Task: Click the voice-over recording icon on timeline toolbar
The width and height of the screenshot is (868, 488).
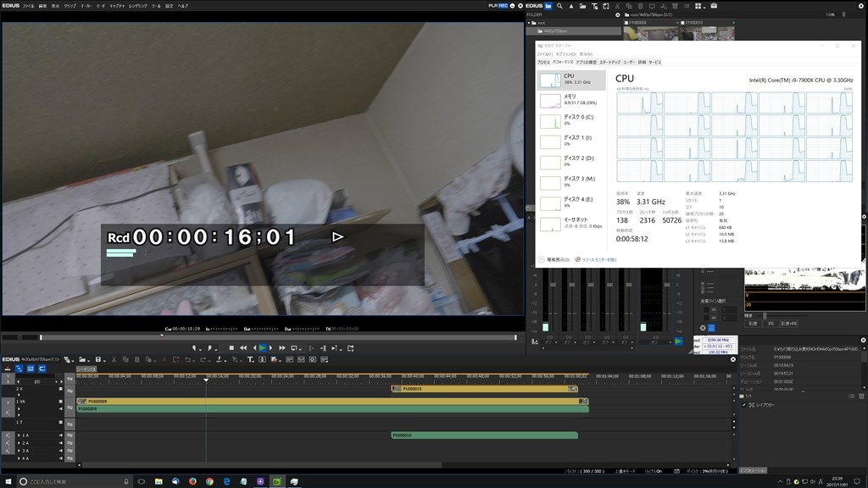Action: [262, 359]
